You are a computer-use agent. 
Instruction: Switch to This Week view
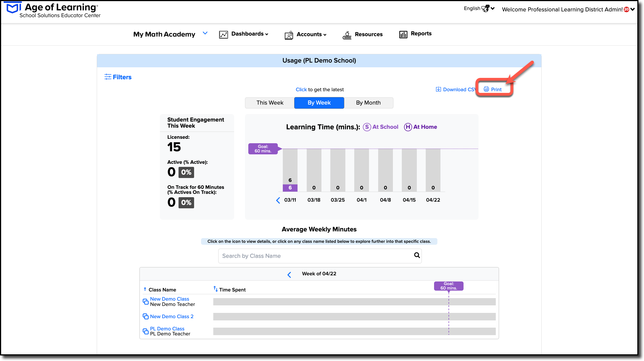coord(270,103)
